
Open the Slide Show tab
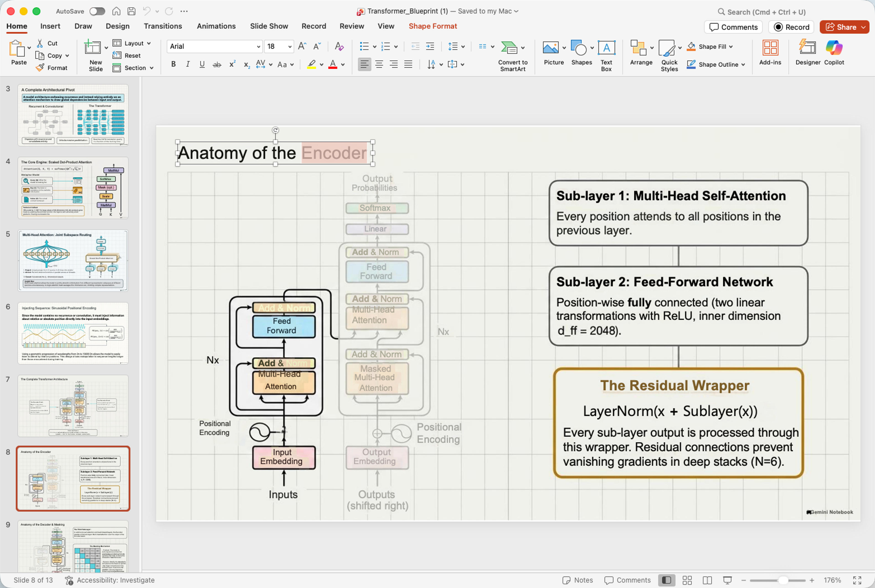[269, 26]
